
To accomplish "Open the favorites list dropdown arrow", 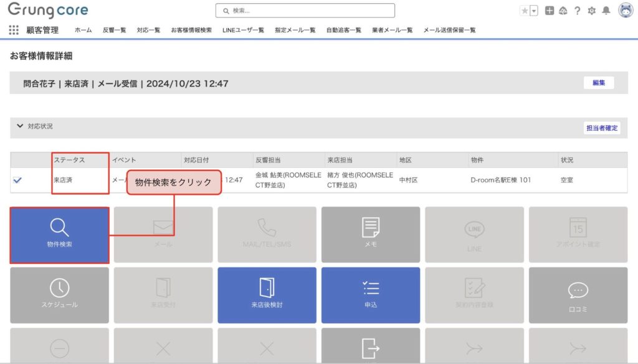I will tap(534, 11).
